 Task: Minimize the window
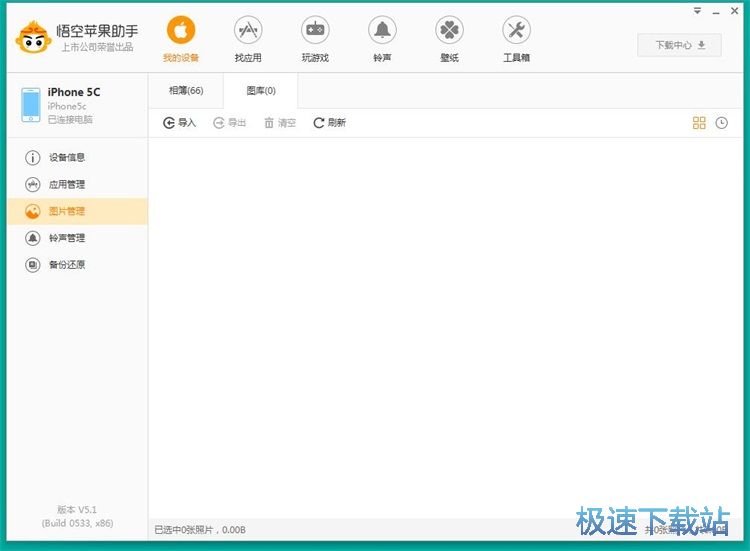(716, 11)
